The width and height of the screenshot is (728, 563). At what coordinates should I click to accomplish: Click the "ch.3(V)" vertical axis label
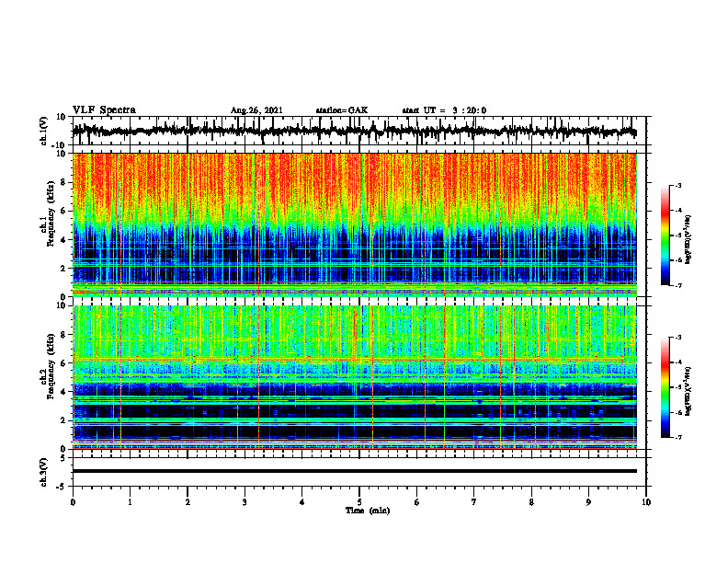pyautogui.click(x=44, y=472)
